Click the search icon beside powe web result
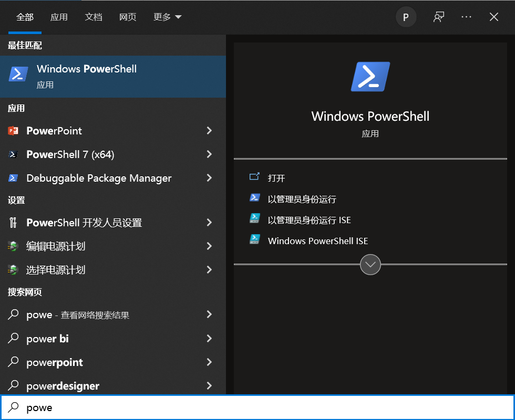This screenshot has width=515, height=420. tap(13, 314)
